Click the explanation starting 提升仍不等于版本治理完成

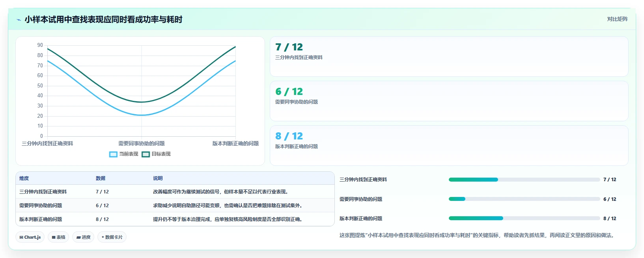coord(229,219)
